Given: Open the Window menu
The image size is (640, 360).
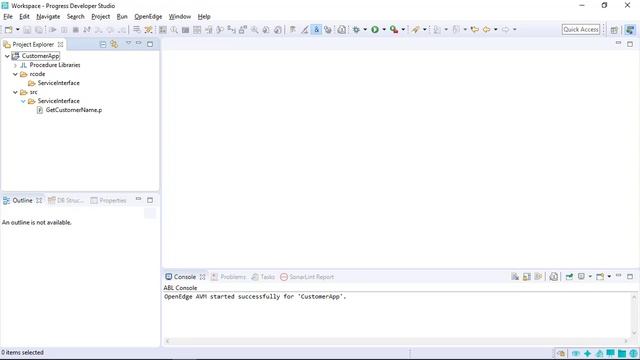Looking at the screenshot, I should (x=180, y=17).
